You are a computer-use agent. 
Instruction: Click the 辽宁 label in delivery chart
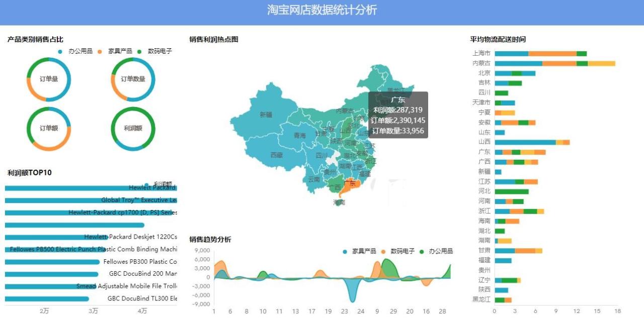485,280
